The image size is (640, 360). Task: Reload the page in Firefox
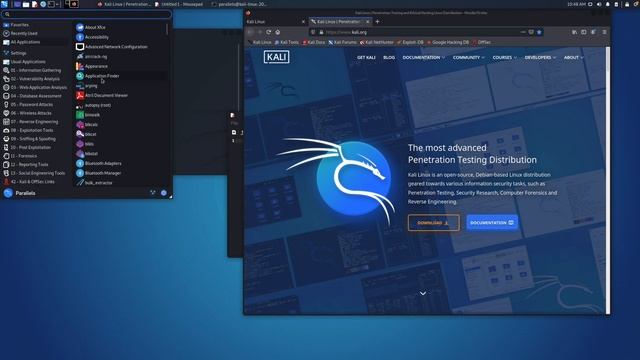tap(269, 32)
